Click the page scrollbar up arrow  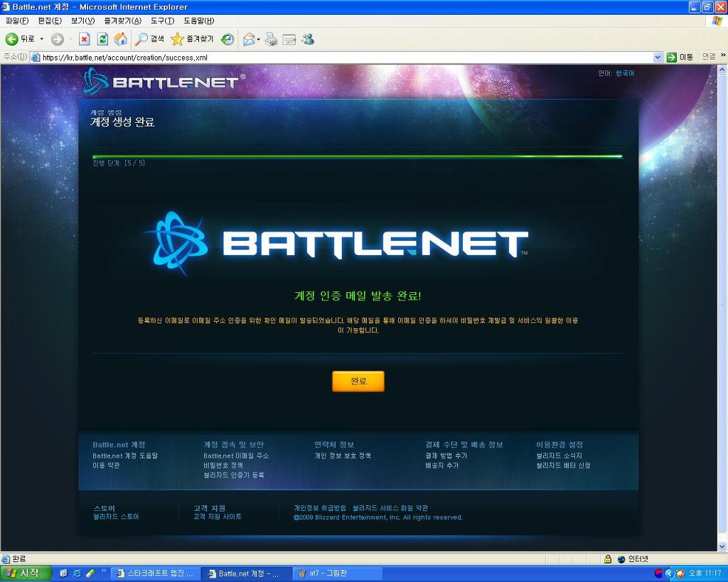coord(722,70)
